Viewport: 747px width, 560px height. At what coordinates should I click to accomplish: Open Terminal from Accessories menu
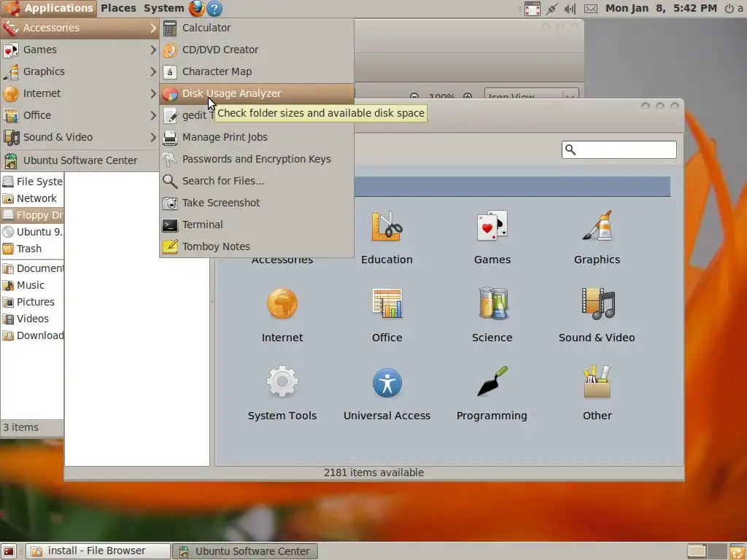tap(257, 225)
